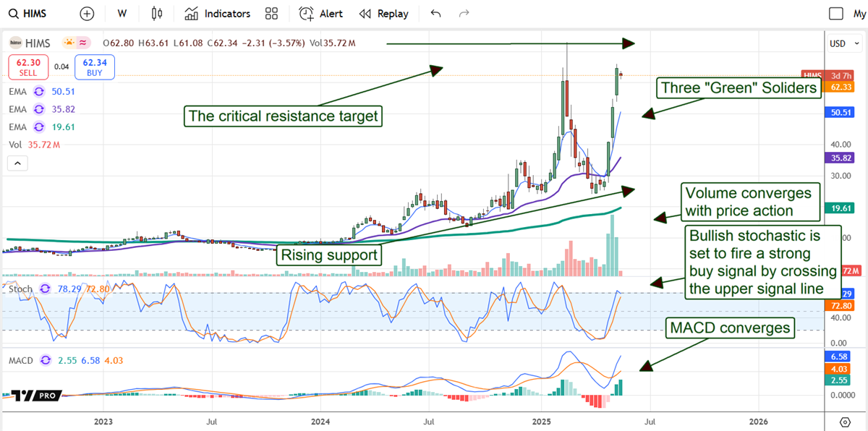The height and width of the screenshot is (431, 868).
Task: Toggle the sun market status badge
Action: (x=69, y=43)
